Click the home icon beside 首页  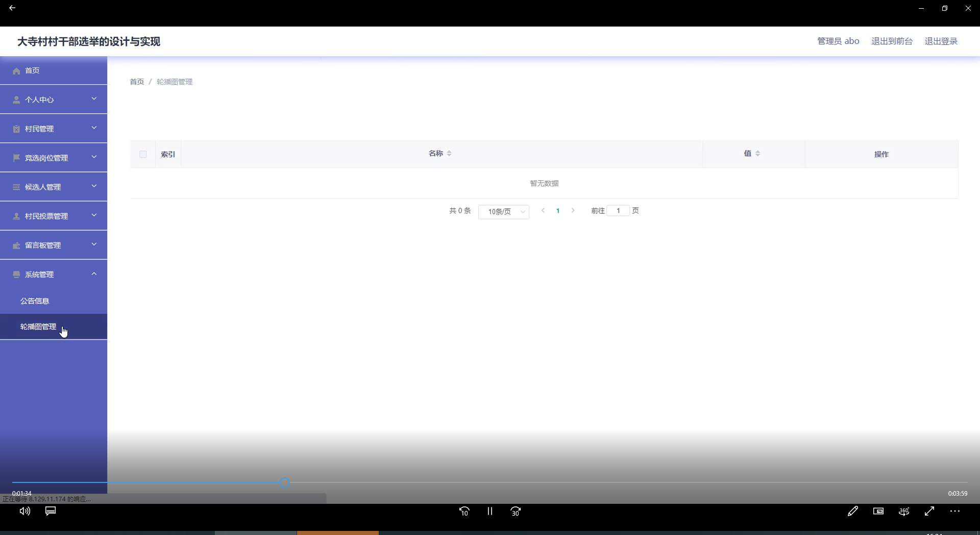point(16,71)
